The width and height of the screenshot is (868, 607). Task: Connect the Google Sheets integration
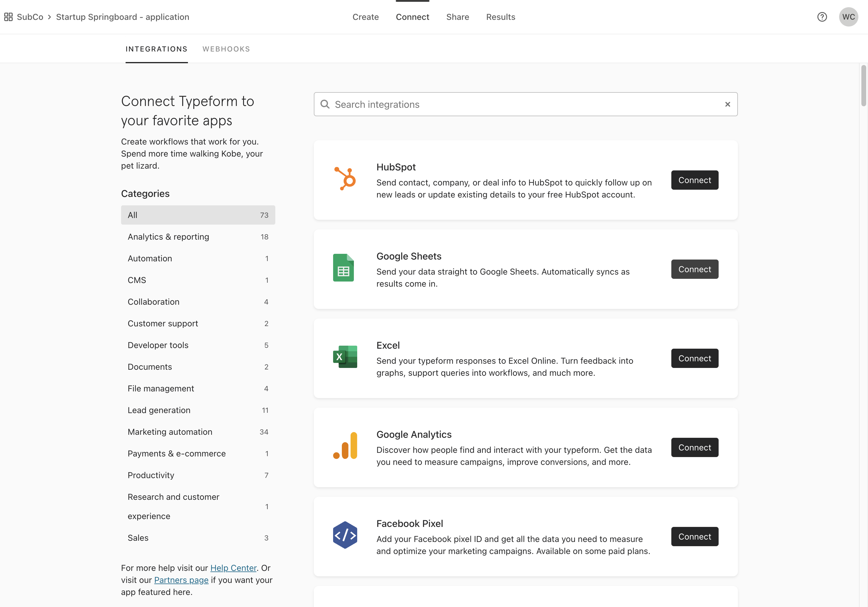coord(695,269)
